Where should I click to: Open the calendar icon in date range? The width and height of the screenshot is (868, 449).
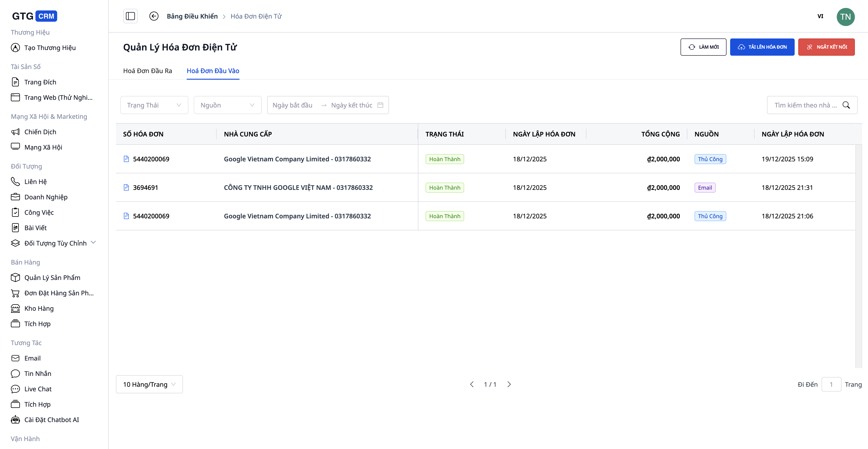point(380,105)
